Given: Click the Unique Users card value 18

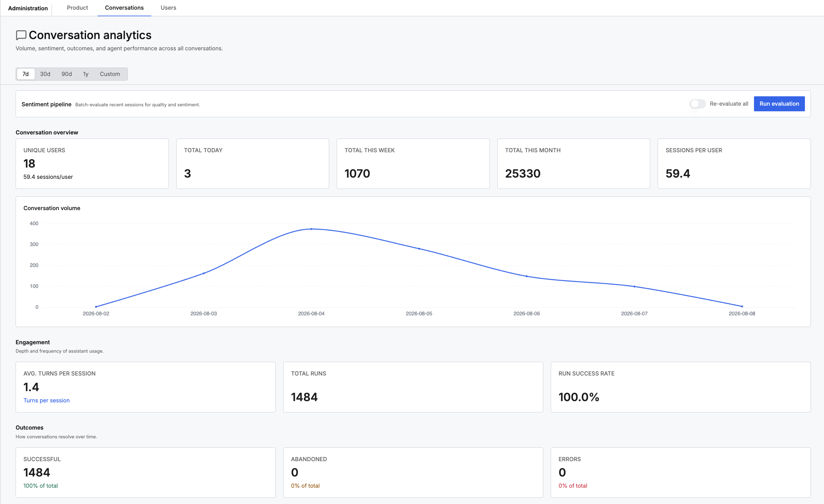Looking at the screenshot, I should point(29,164).
